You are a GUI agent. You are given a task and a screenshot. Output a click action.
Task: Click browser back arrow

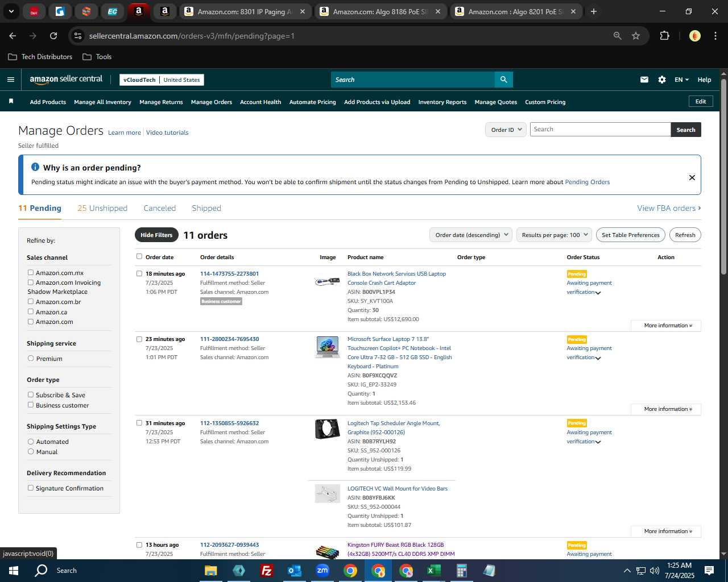(13, 36)
